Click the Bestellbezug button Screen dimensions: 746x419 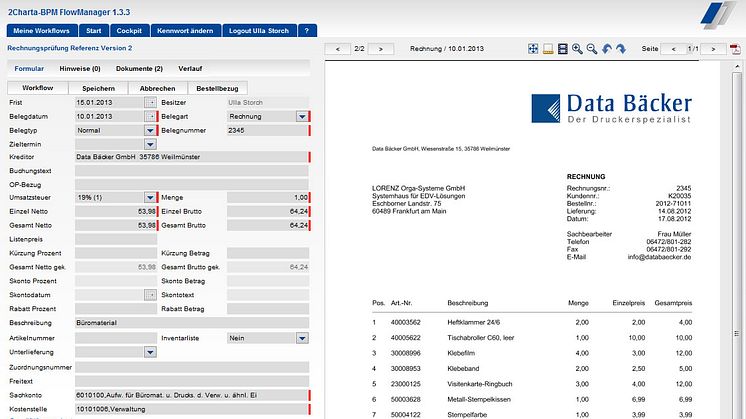click(x=217, y=88)
